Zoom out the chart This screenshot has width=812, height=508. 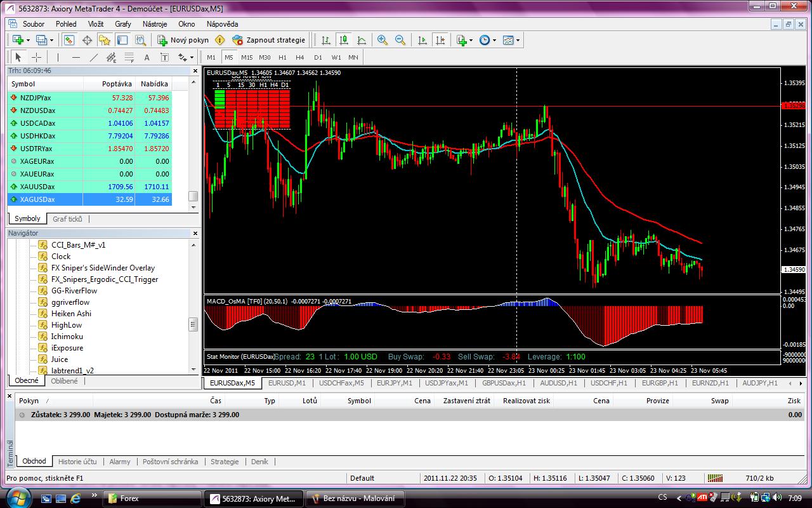(400, 40)
